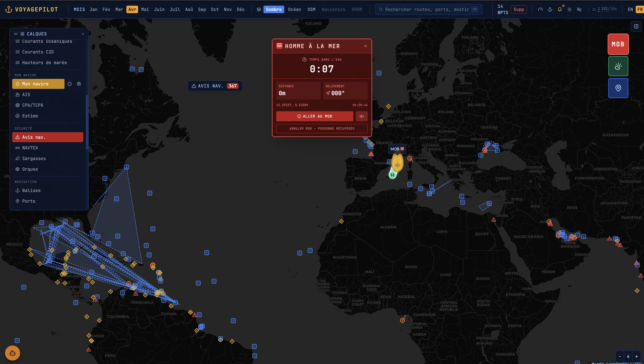Toggle the AIS layer on

(x=26, y=95)
